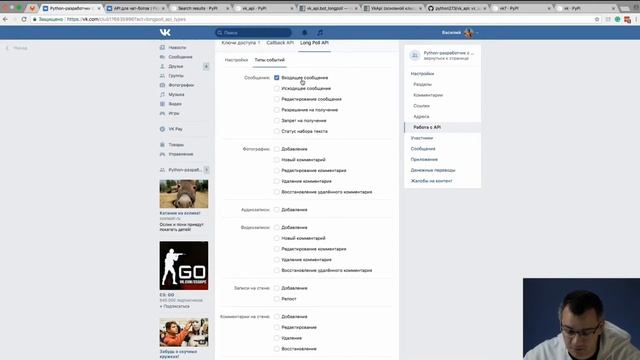Viewport: 640px width, 360px height.
Task: Uncheck the Входящее сообщение checkbox
Action: click(277, 78)
